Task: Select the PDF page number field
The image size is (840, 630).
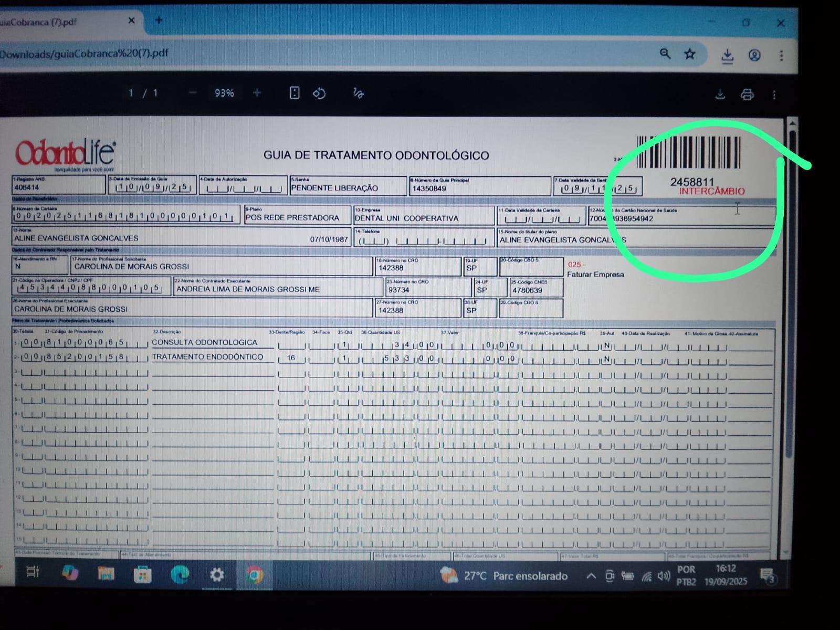Action: coord(131,93)
